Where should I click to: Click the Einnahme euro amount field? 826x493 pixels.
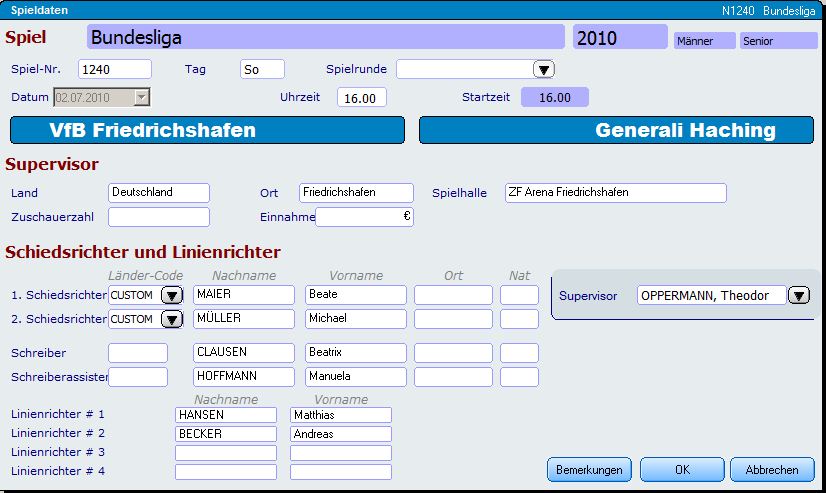(364, 217)
